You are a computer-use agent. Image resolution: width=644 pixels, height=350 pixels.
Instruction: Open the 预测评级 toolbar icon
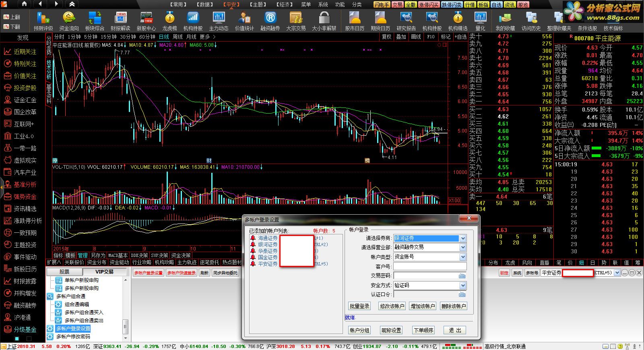pos(43,21)
